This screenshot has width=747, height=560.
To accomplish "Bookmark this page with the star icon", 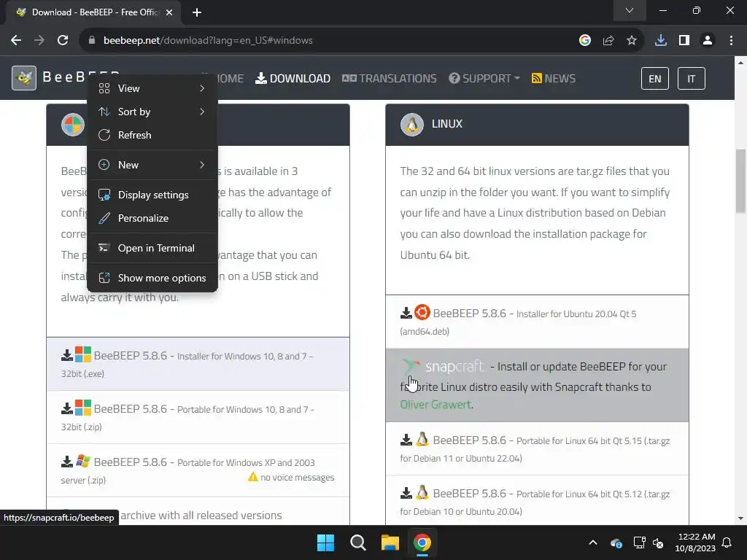I will (631, 41).
